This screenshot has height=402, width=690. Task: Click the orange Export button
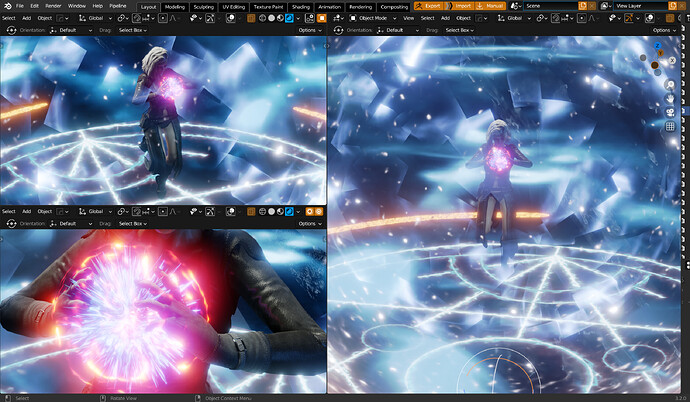(x=428, y=6)
